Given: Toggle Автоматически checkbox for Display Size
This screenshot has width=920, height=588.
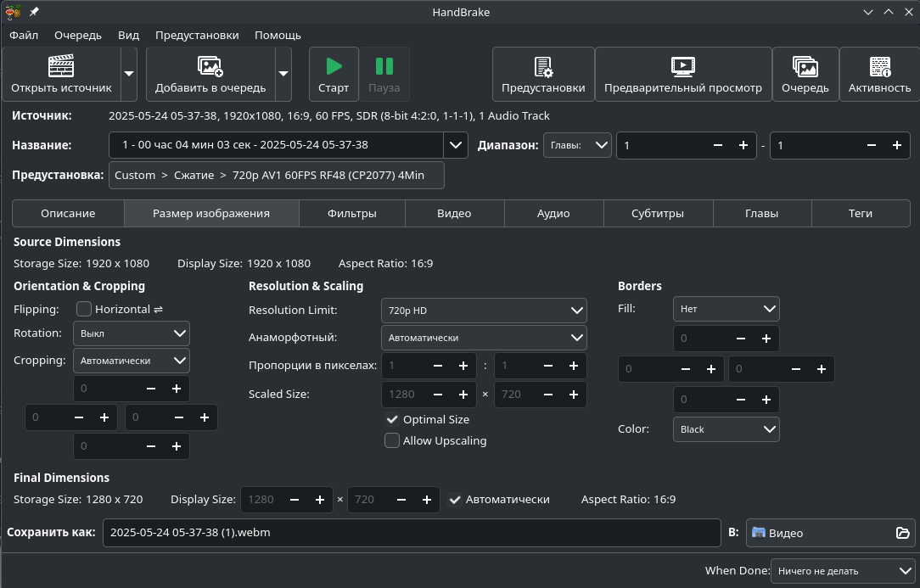Looking at the screenshot, I should click(455, 500).
